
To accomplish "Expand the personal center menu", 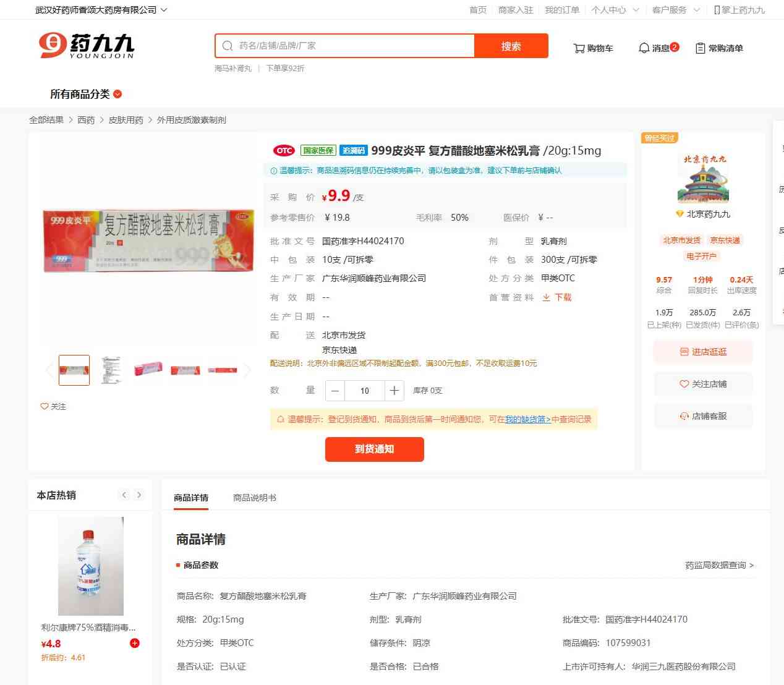I will [x=615, y=10].
